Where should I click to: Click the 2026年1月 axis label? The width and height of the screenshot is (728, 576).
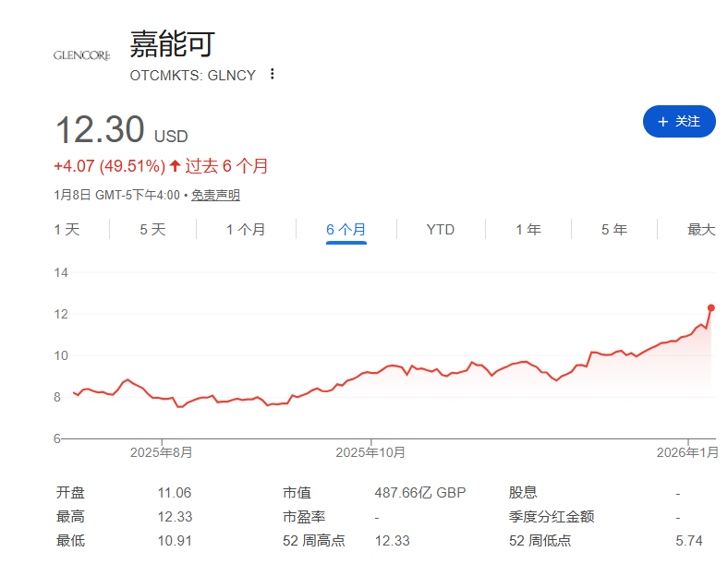coord(687,452)
